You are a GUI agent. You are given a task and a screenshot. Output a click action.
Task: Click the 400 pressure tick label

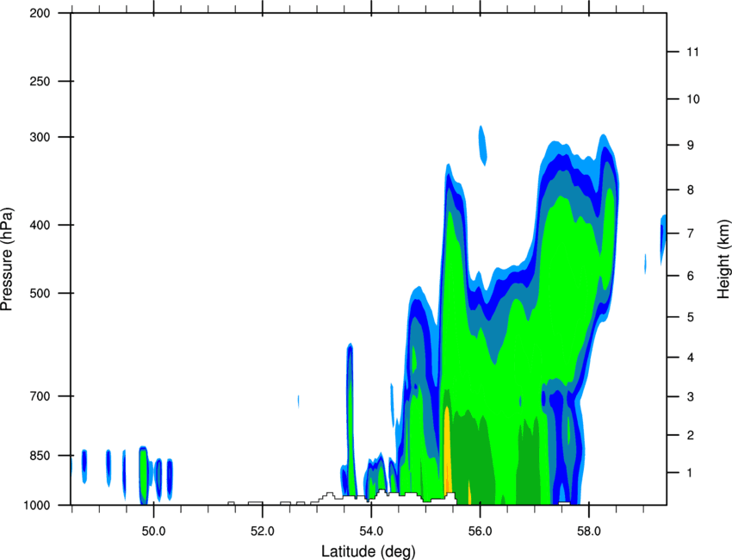coord(40,225)
